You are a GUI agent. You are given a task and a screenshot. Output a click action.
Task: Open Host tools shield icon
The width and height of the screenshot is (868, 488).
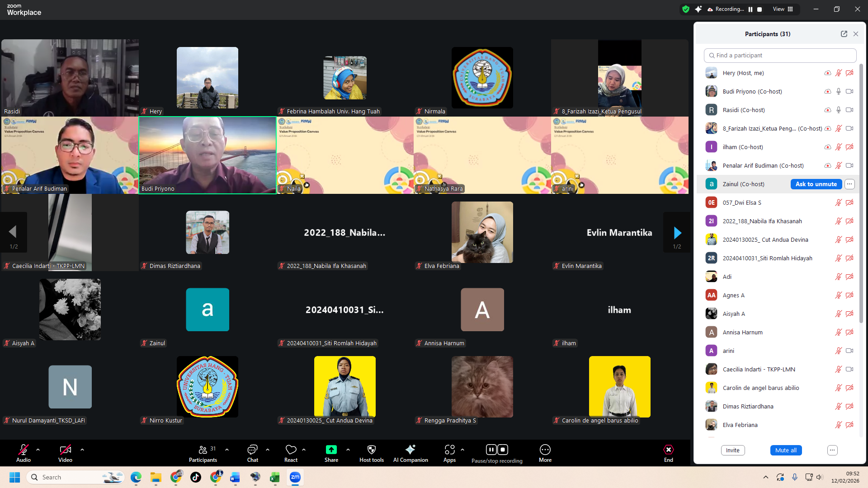371,450
